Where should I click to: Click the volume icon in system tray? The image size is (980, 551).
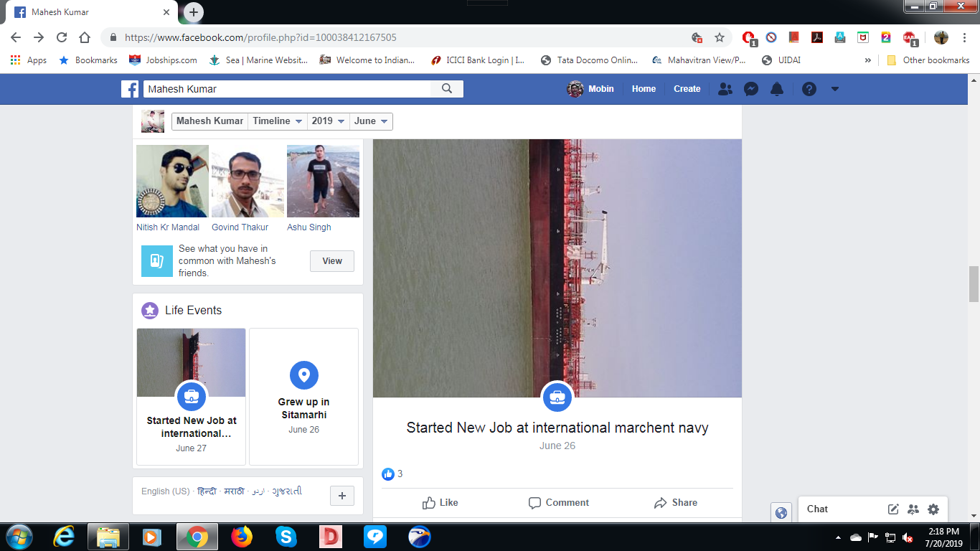(x=908, y=537)
